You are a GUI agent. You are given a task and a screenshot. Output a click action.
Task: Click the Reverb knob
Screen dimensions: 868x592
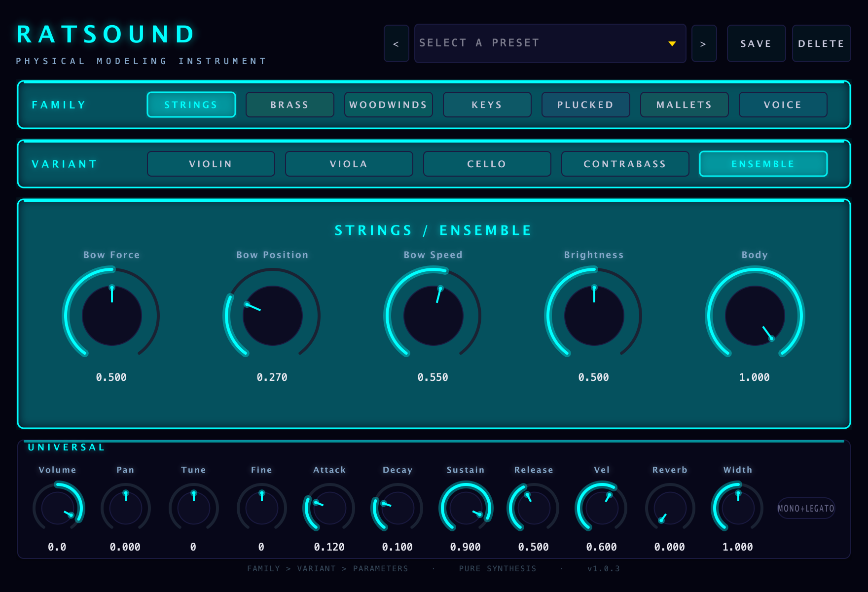click(670, 508)
